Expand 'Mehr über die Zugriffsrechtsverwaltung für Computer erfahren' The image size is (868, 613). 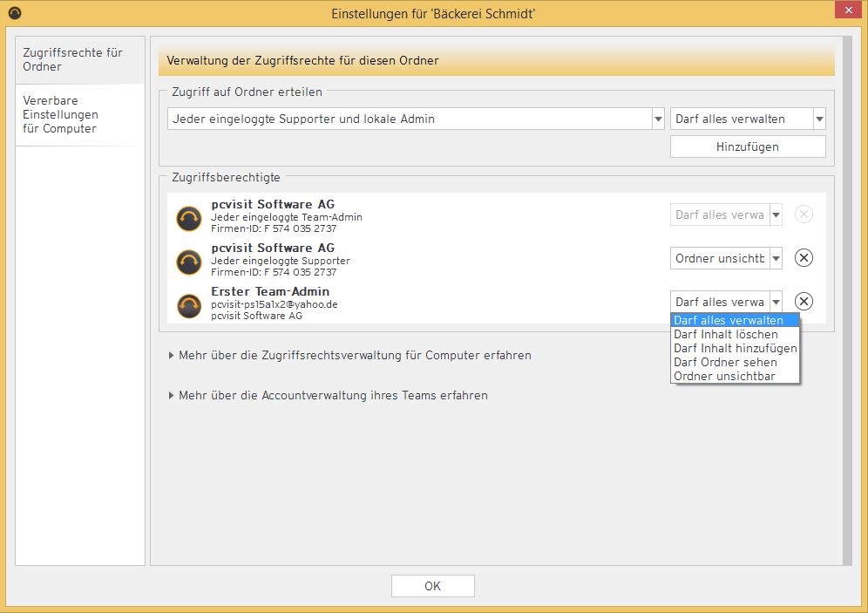349,356
